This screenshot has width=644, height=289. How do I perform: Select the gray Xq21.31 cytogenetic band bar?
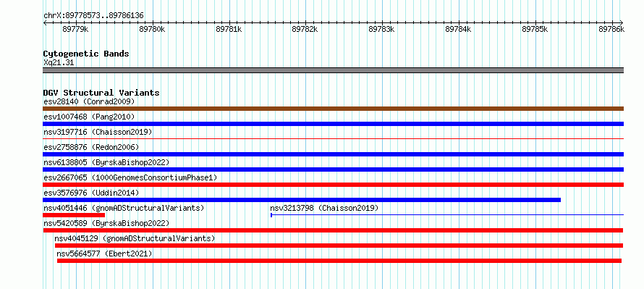[x=333, y=70]
